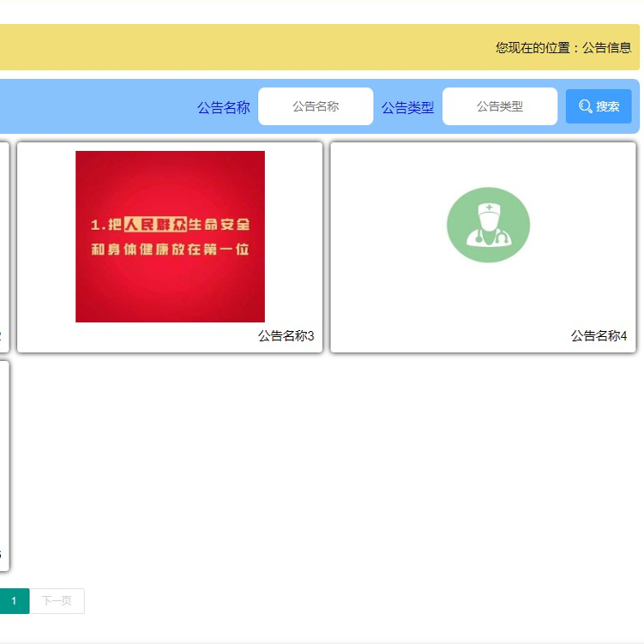The width and height of the screenshot is (644, 644).
Task: Go to 下一页 in pagination
Action: coord(57,601)
